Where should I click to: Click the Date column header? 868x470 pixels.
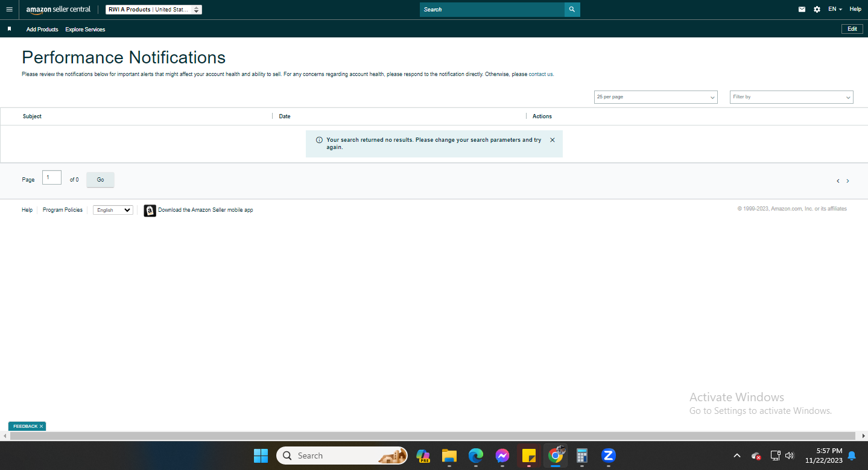285,116
